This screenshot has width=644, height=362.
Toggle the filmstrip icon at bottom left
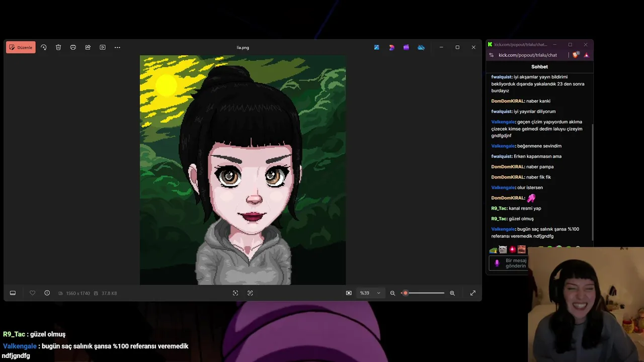click(x=13, y=293)
